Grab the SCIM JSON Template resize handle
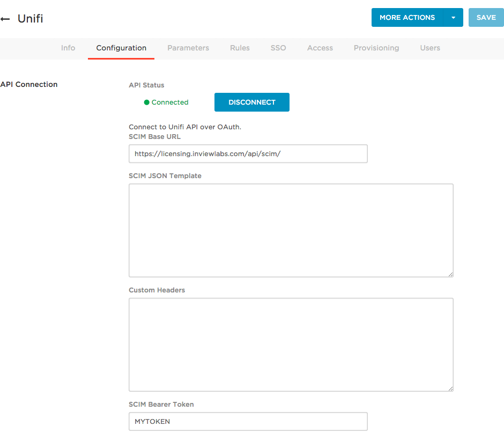Screen dimensions: 504x433 450,274
